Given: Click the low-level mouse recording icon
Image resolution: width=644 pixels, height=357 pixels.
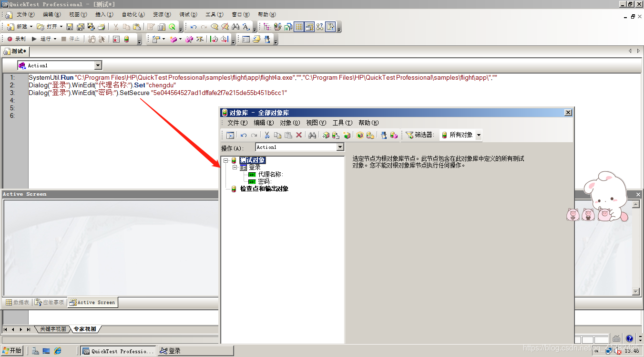Looking at the screenshot, I should pos(92,39).
